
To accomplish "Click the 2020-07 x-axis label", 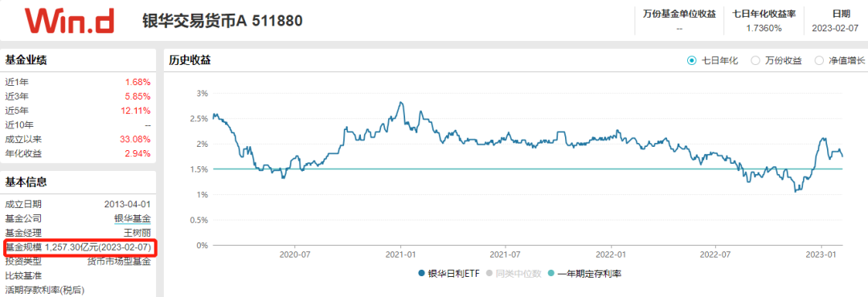I will (x=294, y=254).
